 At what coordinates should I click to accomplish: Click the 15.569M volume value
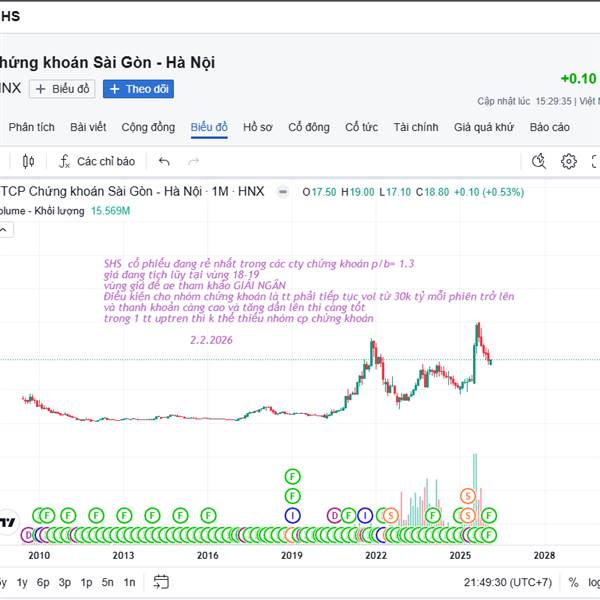111,211
